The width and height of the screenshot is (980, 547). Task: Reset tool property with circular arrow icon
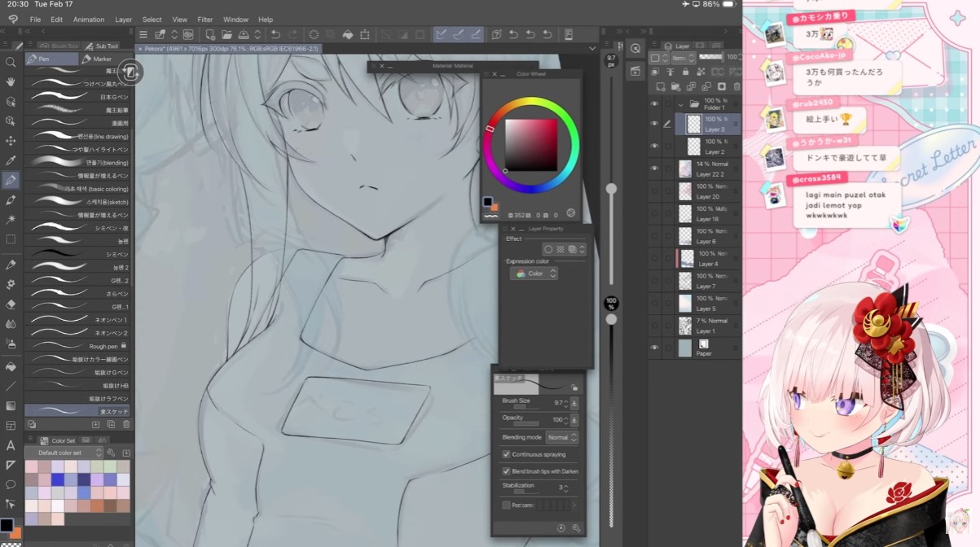point(562,528)
